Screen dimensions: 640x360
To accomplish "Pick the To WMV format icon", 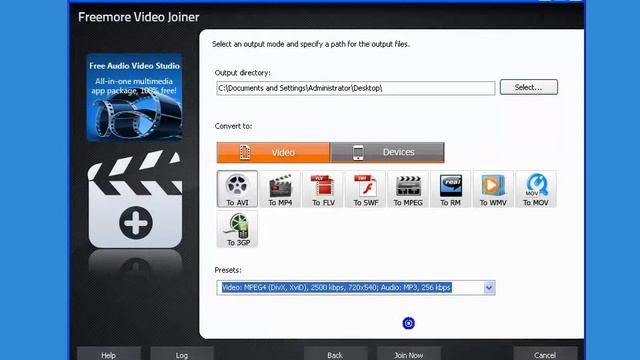I will 493,189.
